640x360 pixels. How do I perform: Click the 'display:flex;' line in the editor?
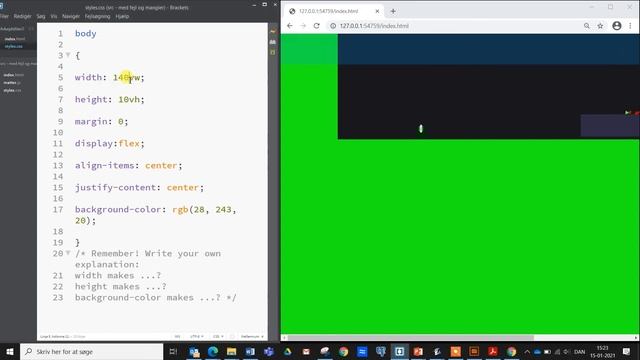click(x=109, y=143)
